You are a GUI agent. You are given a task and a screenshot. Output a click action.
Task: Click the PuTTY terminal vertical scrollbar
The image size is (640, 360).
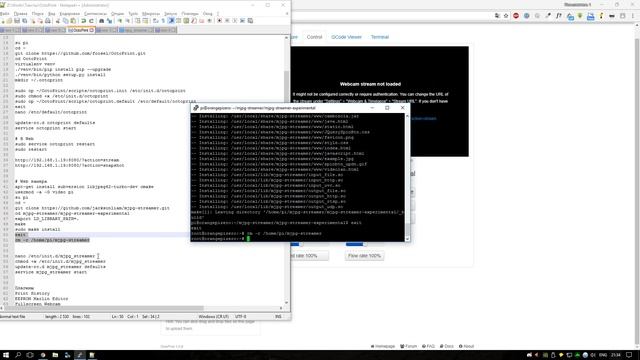(x=407, y=177)
